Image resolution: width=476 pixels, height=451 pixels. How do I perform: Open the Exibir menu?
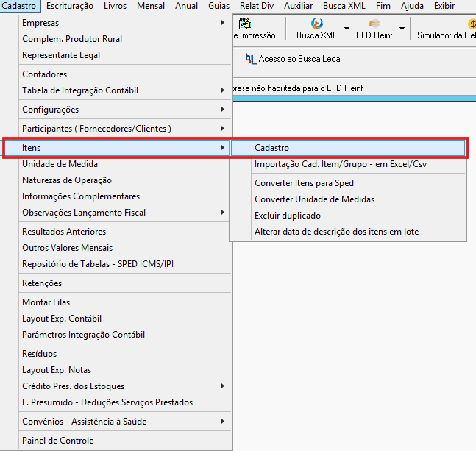click(x=444, y=6)
